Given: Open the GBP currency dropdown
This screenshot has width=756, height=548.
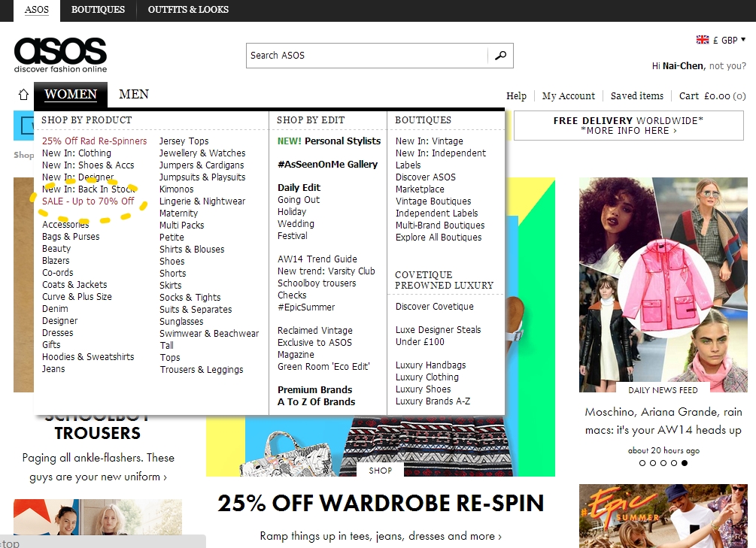Looking at the screenshot, I should (729, 40).
